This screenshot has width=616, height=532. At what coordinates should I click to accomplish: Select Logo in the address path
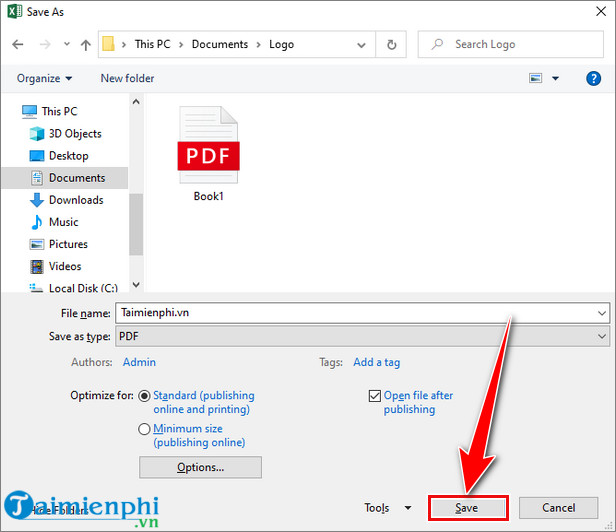[281, 44]
